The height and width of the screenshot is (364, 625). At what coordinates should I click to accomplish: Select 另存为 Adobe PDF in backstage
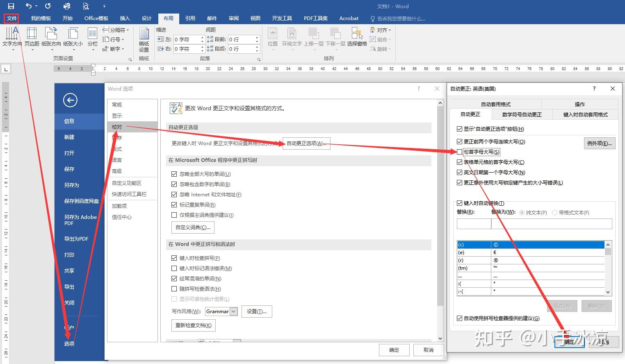[80, 220]
